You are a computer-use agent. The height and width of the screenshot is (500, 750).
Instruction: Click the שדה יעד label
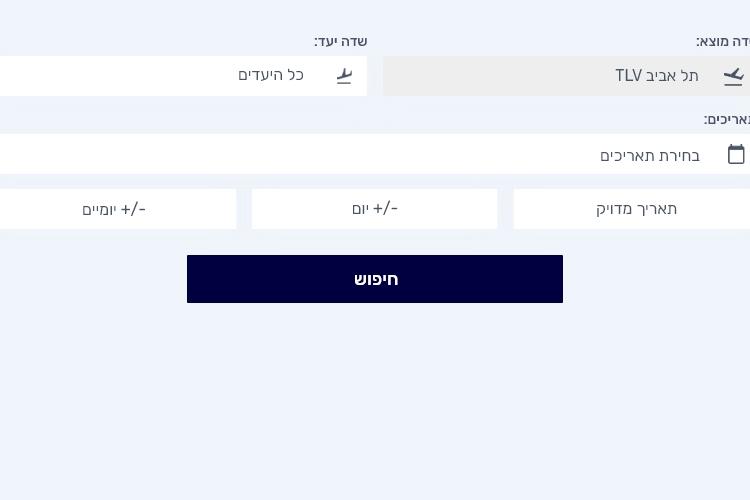coord(341,42)
